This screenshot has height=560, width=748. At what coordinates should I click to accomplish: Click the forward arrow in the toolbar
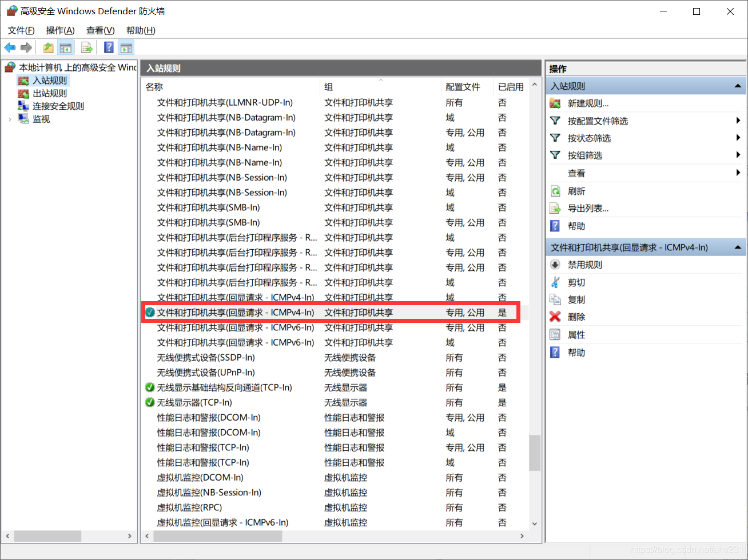point(26,48)
